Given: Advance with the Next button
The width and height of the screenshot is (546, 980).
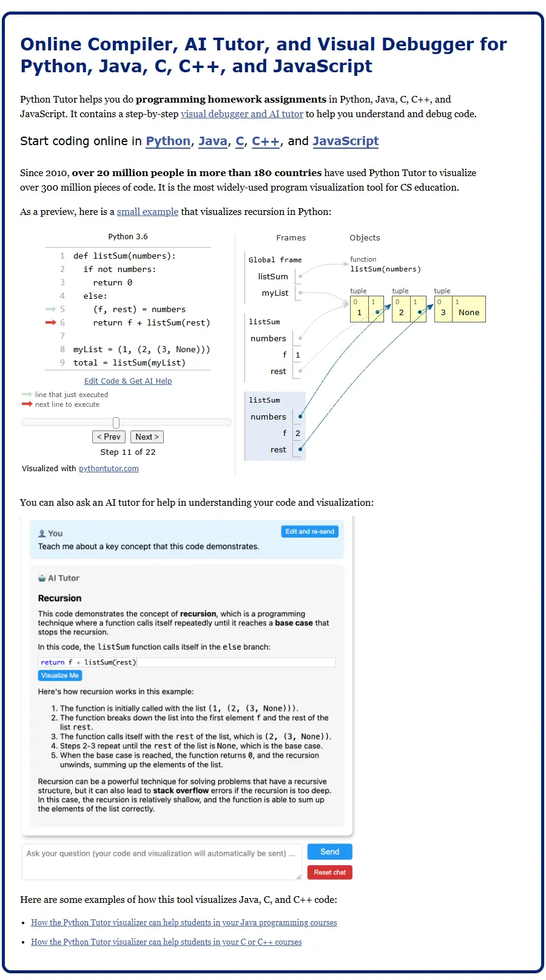Looking at the screenshot, I should point(147,437).
